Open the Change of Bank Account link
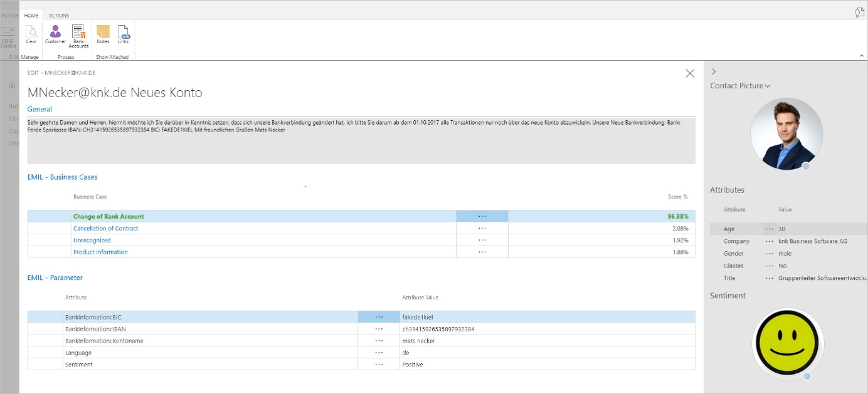This screenshot has height=394, width=868. click(x=109, y=217)
